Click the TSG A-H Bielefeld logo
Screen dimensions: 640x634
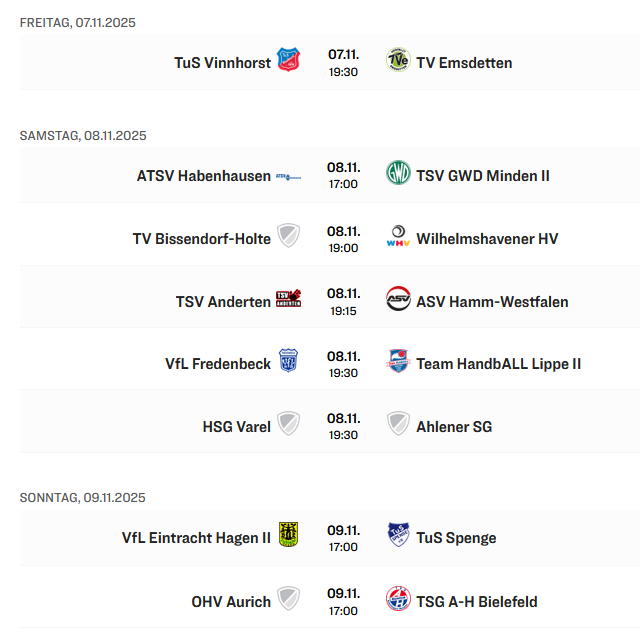(x=398, y=600)
